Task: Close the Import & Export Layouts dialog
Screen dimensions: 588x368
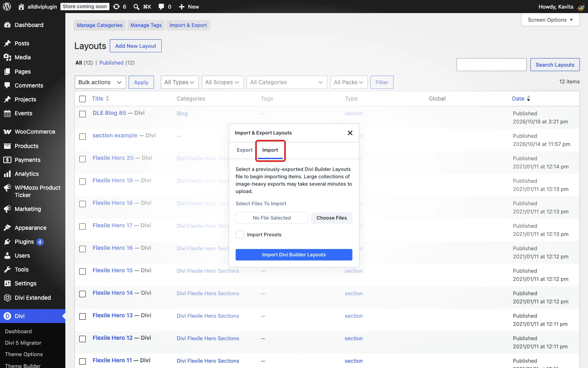Action: click(x=350, y=133)
